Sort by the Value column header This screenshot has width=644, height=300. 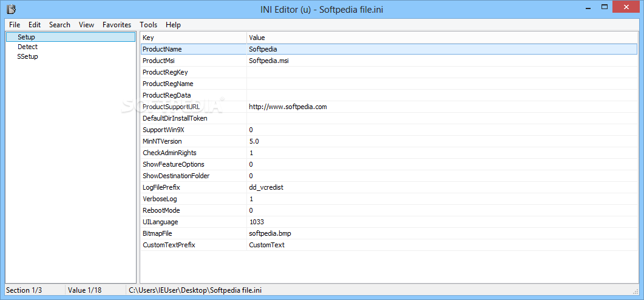coord(442,38)
